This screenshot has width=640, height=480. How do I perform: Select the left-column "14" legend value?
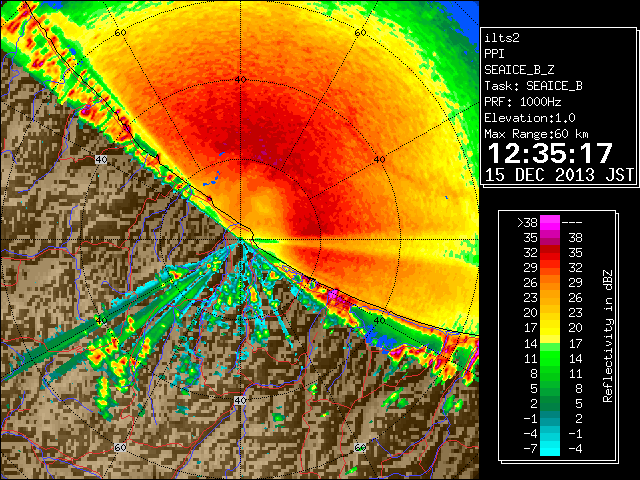click(531, 344)
